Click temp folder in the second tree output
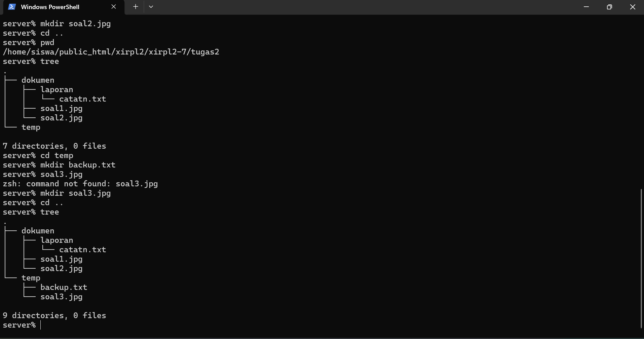 [31, 278]
